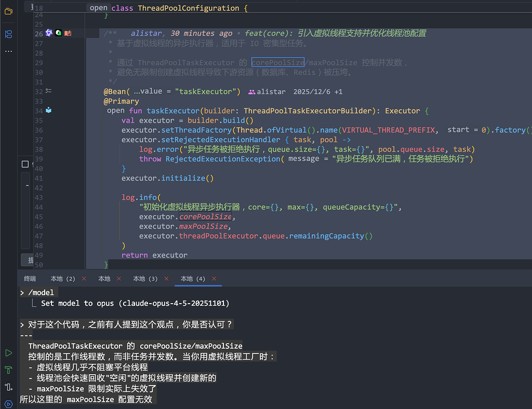Close the 本地 (2) terminal tab

(84, 279)
